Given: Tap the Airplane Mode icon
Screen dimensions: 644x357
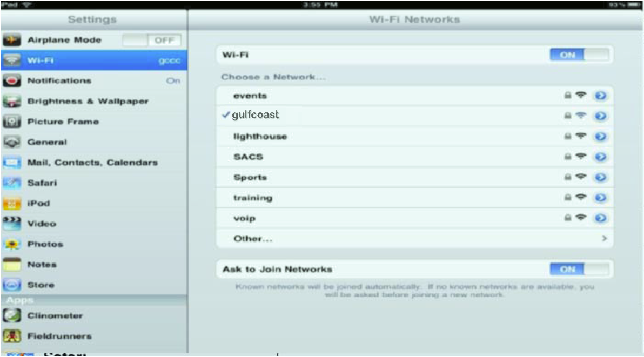Looking at the screenshot, I should 11,40.
